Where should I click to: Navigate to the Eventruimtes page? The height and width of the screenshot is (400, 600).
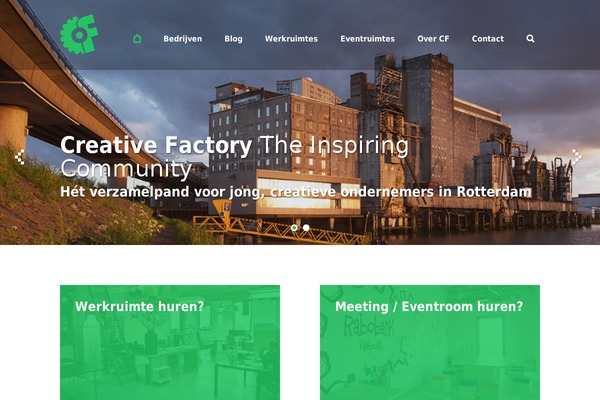click(367, 39)
